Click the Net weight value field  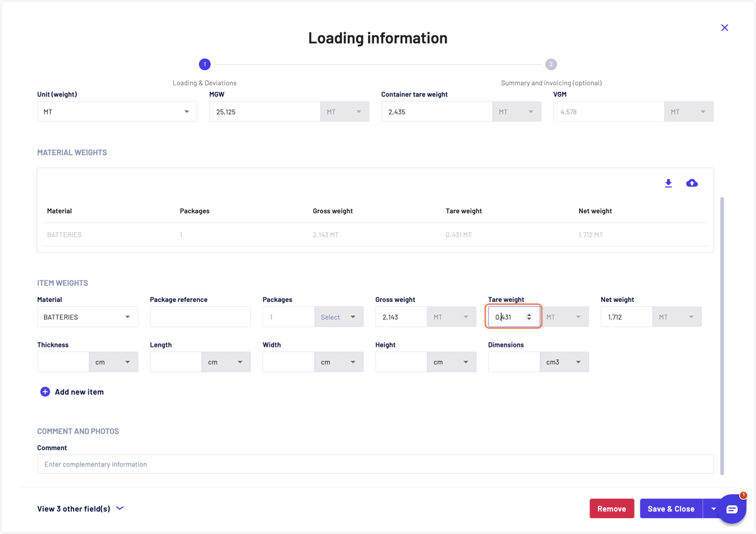pyautogui.click(x=627, y=317)
